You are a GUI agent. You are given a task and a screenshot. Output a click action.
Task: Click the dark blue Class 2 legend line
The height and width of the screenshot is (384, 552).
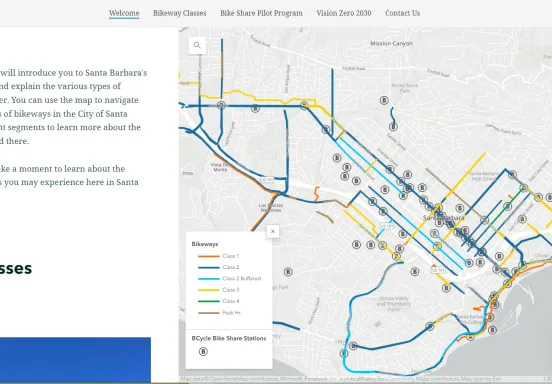[209, 267]
